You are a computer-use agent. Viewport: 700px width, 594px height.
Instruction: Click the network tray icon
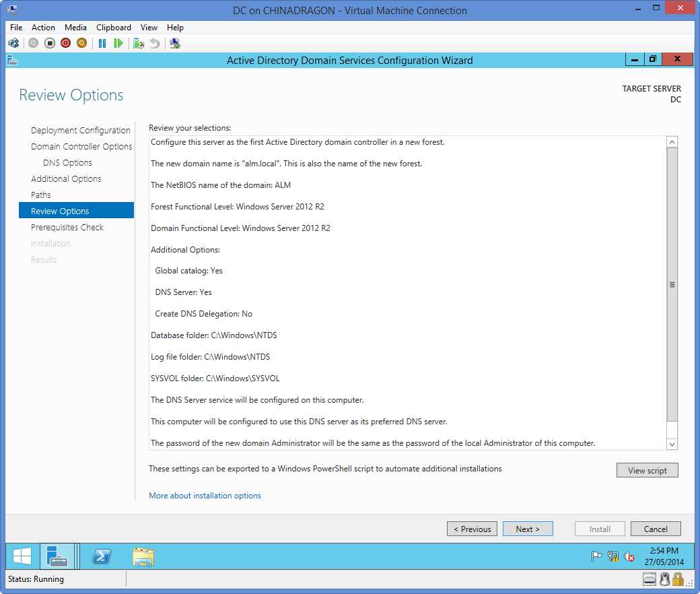click(x=613, y=556)
